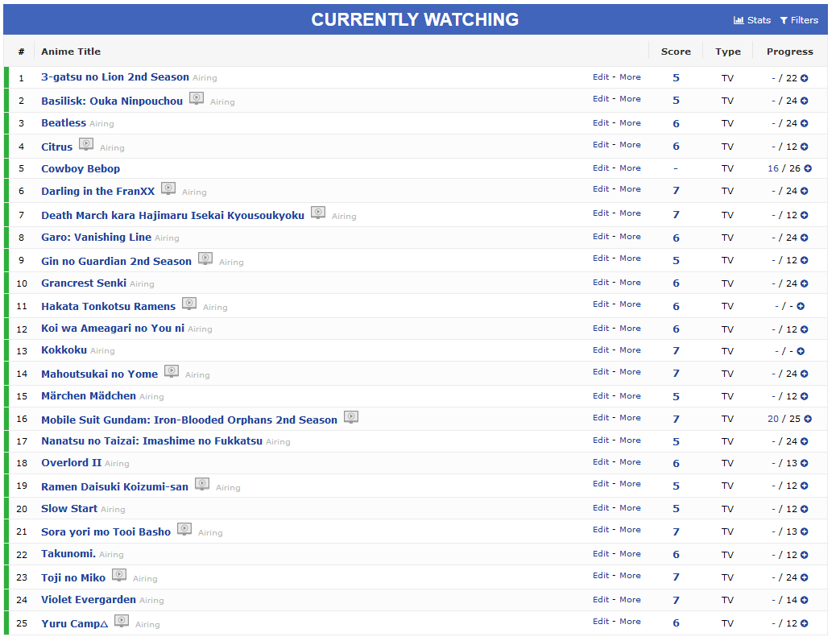Change score 6 of Overlord II
Screen dimensions: 840x641
(676, 463)
